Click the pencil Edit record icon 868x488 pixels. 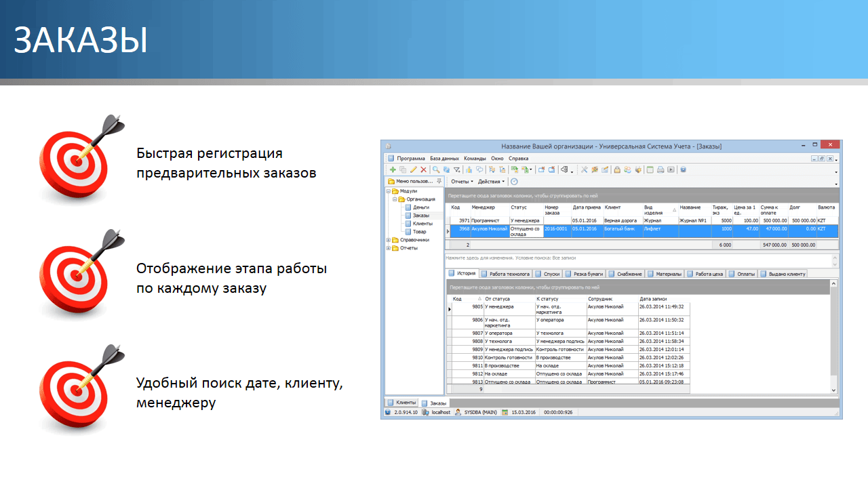point(414,169)
